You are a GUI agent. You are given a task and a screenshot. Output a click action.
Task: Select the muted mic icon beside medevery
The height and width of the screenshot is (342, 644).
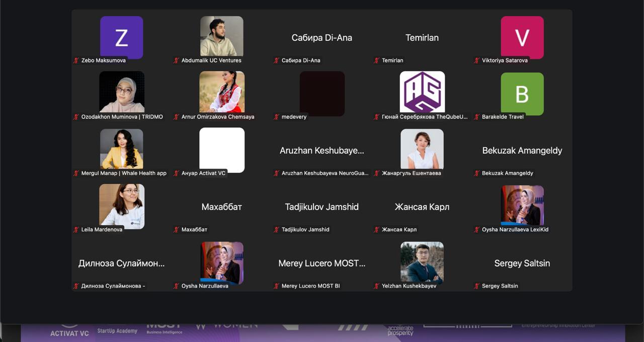tap(277, 117)
